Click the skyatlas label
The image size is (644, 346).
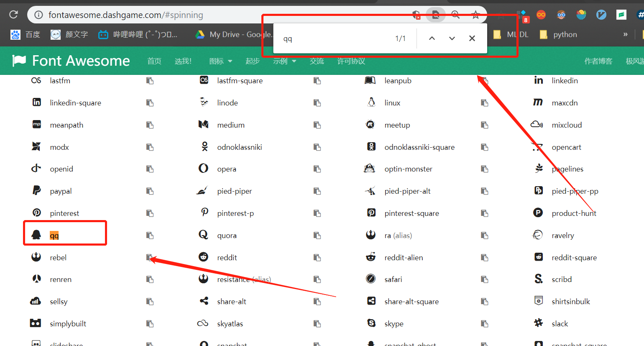pos(230,324)
